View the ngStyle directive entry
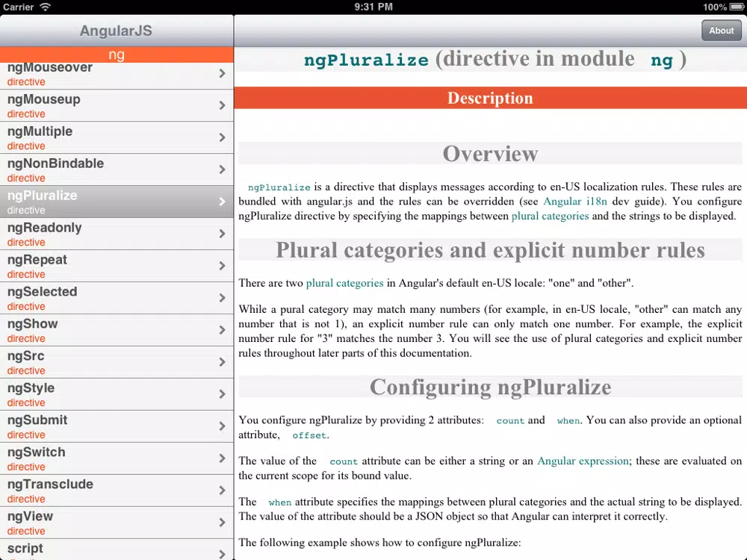This screenshot has height=560, width=747. tap(117, 394)
